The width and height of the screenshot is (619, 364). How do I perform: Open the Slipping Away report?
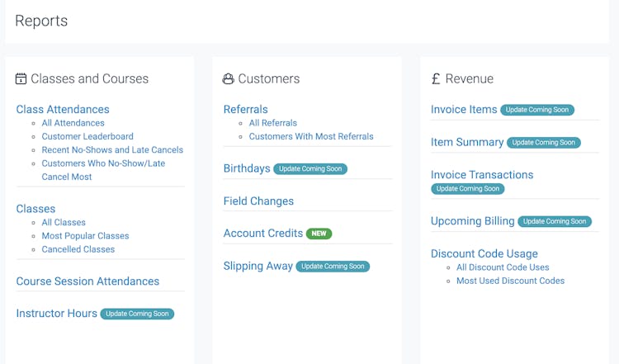click(x=258, y=266)
